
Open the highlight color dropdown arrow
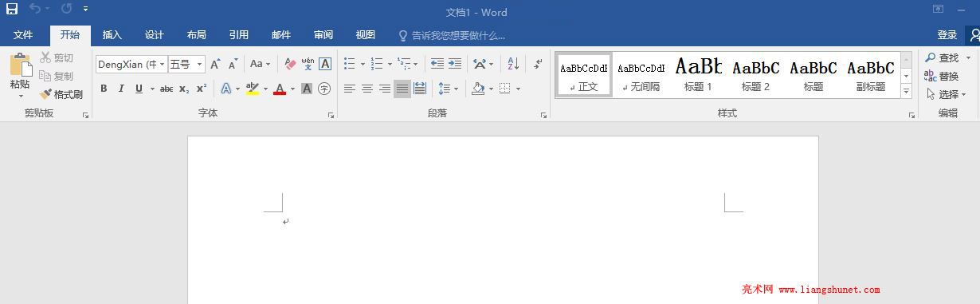[266, 89]
